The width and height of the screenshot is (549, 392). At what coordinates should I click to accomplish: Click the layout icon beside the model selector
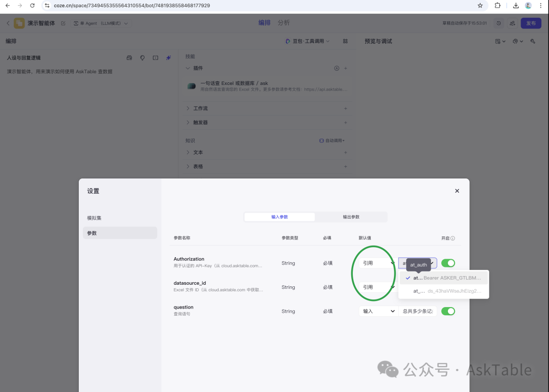[345, 41]
